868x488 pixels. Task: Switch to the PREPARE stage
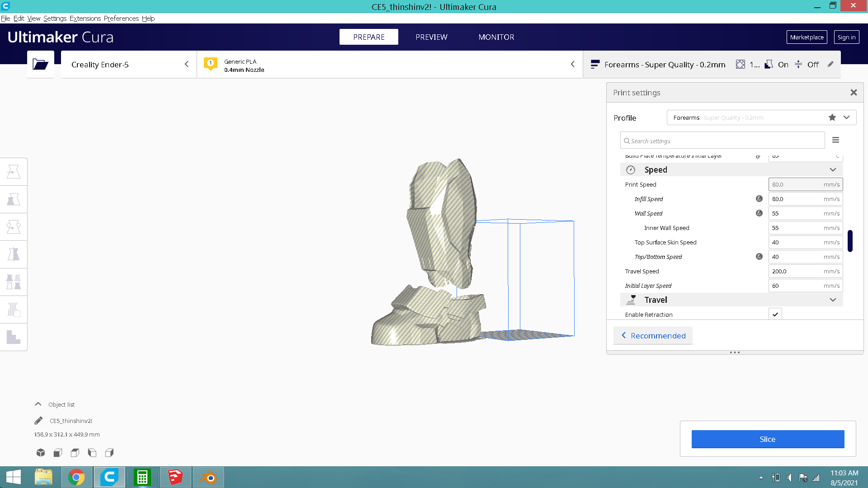(x=369, y=37)
